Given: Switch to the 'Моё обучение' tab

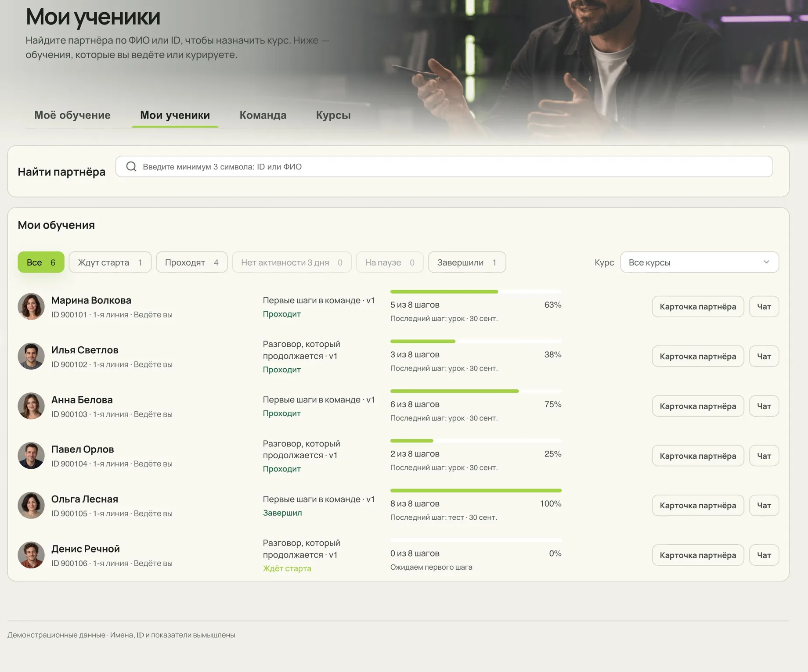Looking at the screenshot, I should 72,115.
